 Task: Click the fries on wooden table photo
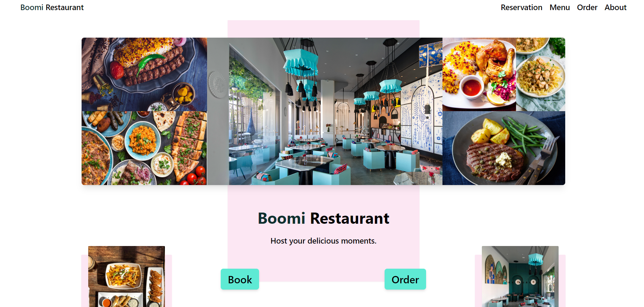[127, 277]
